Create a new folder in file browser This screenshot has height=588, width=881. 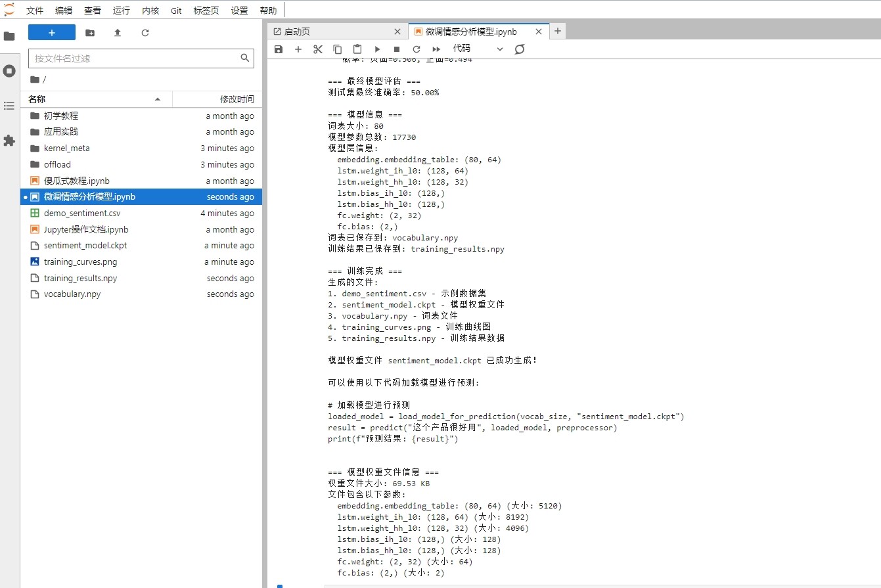tap(90, 33)
